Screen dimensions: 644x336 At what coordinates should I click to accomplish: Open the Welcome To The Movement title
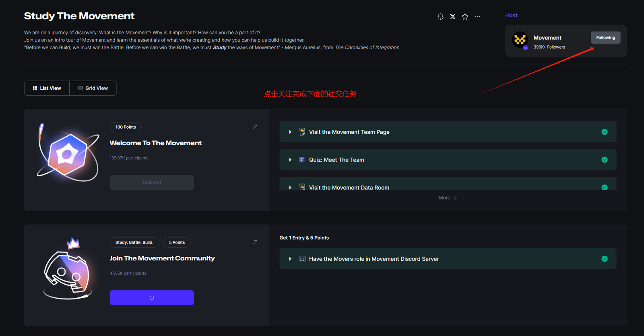point(156,143)
